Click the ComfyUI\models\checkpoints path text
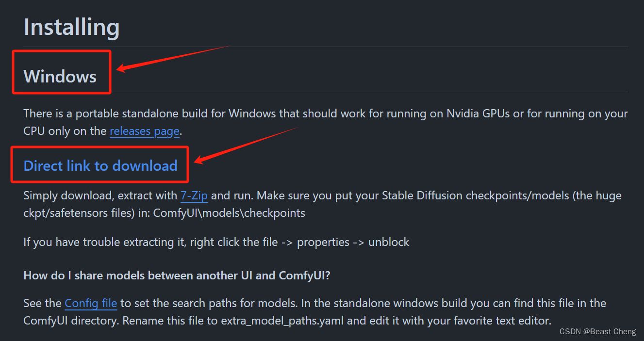The image size is (644, 341). [229, 213]
